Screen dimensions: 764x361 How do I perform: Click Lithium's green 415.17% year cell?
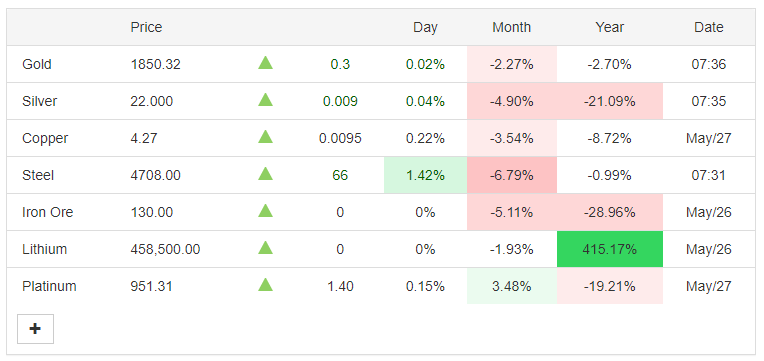[610, 249]
